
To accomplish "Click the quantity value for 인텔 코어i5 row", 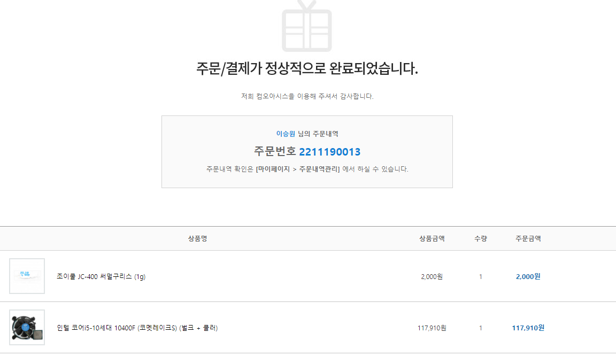I will click(x=480, y=328).
